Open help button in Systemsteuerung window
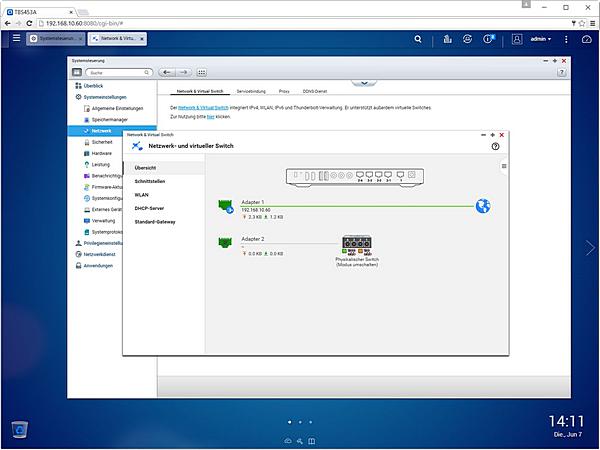The width and height of the screenshot is (600, 450). coord(561,72)
